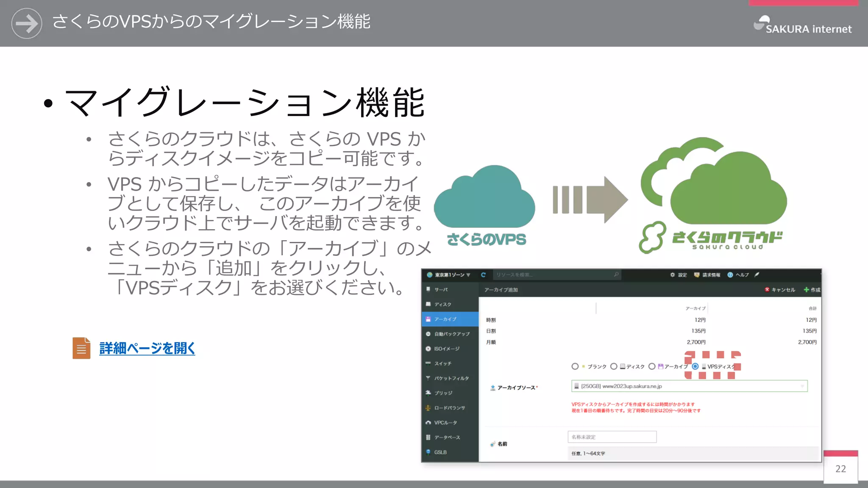Click the 月額 row label

click(491, 342)
